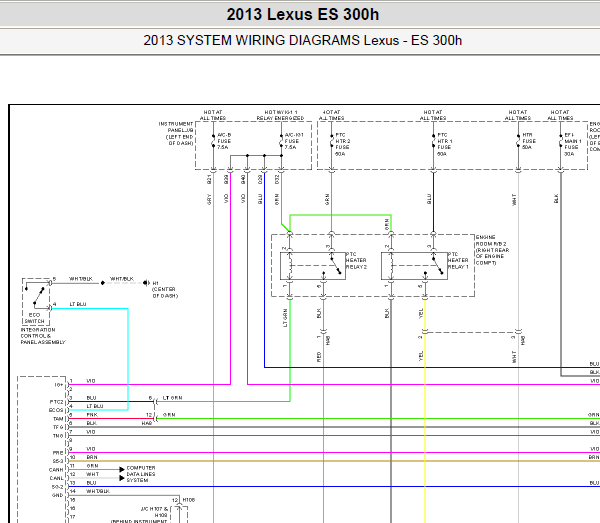600x523 pixels.
Task: Click the PTC HEATER RELAY 2 label
Action: click(356, 260)
